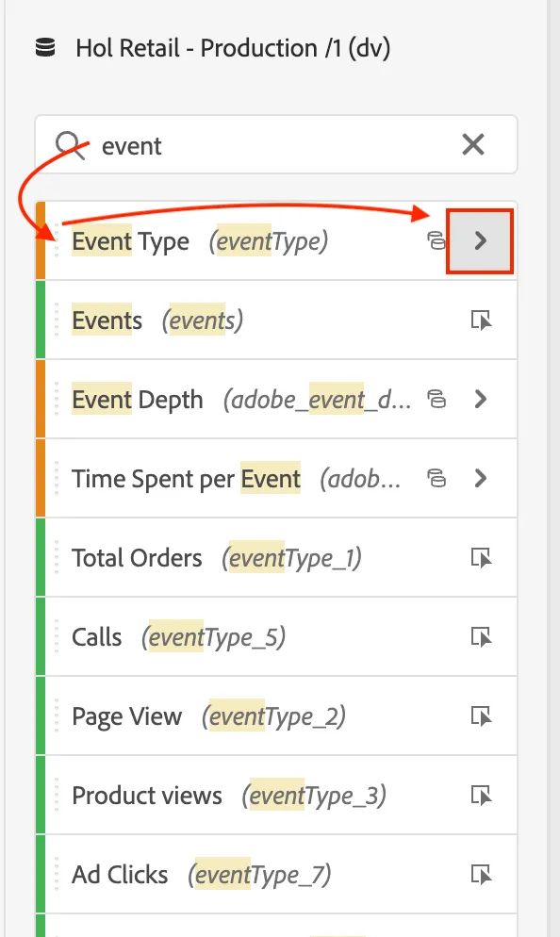Click the drag handle of Total Orders row
Image resolution: width=560 pixels, height=937 pixels.
pos(57,557)
